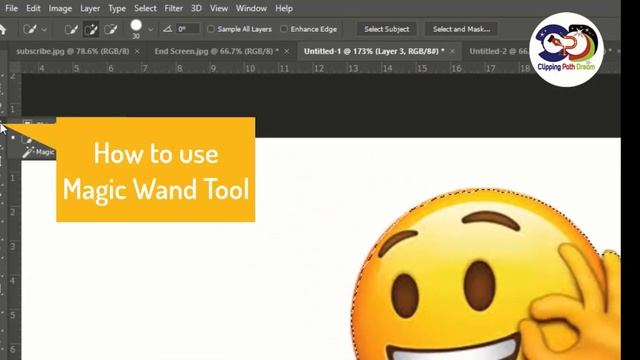Enable the Enhance Edge checkbox

284,29
